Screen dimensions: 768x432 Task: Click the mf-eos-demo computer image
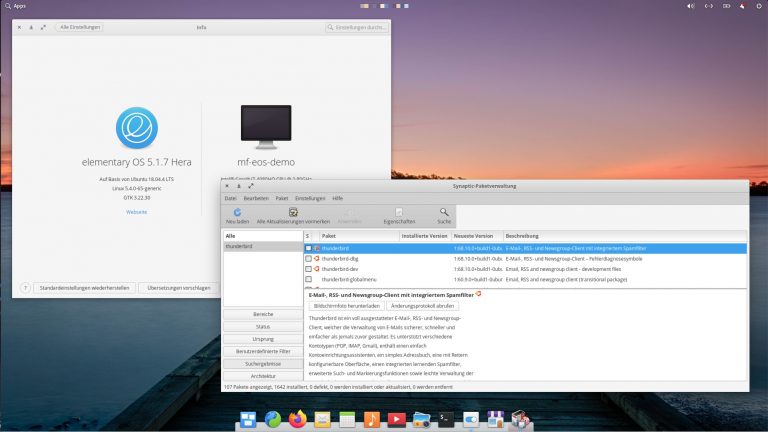[266, 127]
